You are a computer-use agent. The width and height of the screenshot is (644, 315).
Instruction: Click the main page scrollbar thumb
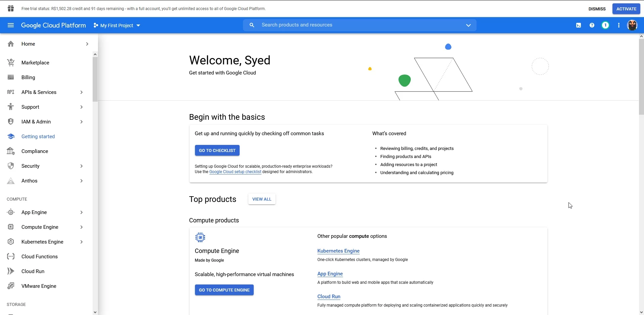(x=641, y=77)
